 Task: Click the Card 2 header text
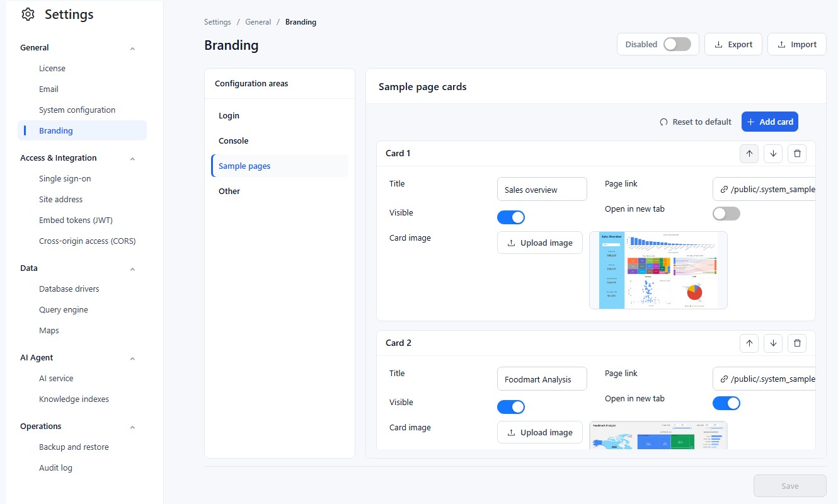coord(398,343)
